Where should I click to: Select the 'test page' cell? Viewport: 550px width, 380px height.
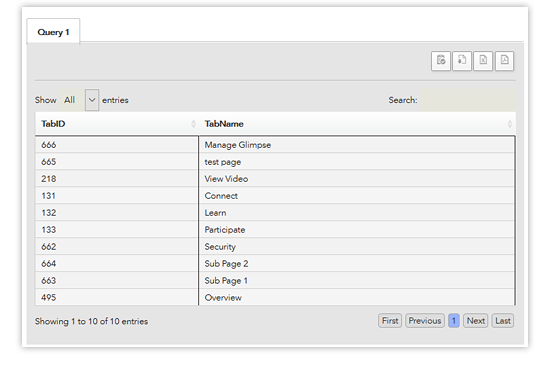(x=357, y=162)
